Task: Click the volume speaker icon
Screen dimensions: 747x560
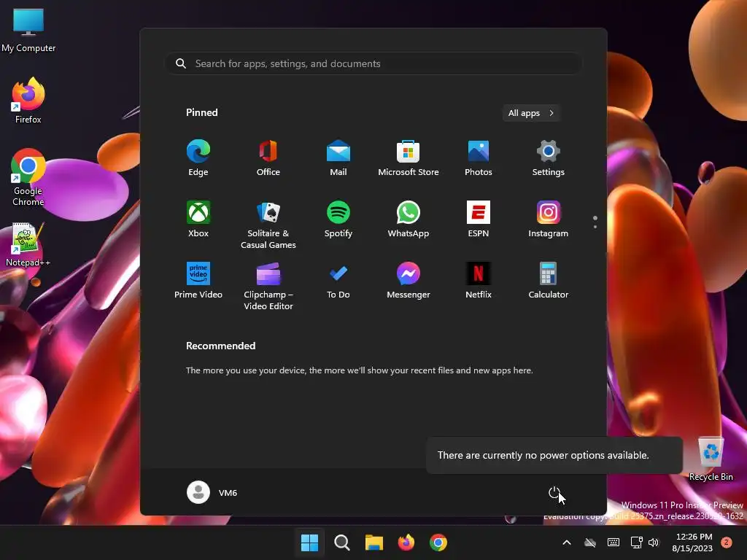Action: (x=654, y=542)
